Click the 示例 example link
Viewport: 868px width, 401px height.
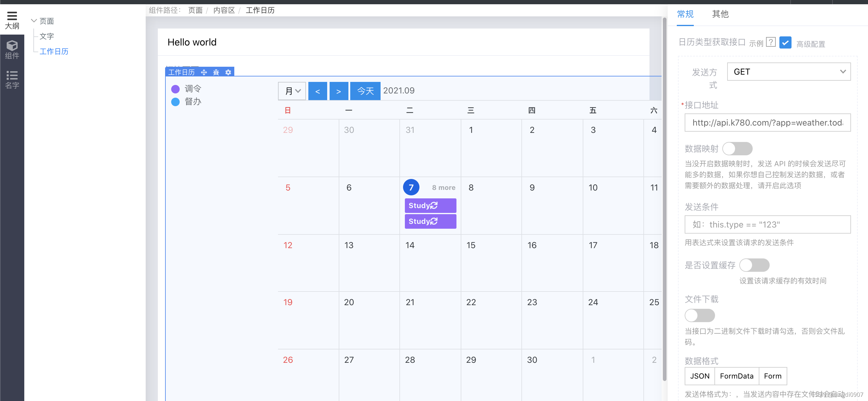click(756, 43)
